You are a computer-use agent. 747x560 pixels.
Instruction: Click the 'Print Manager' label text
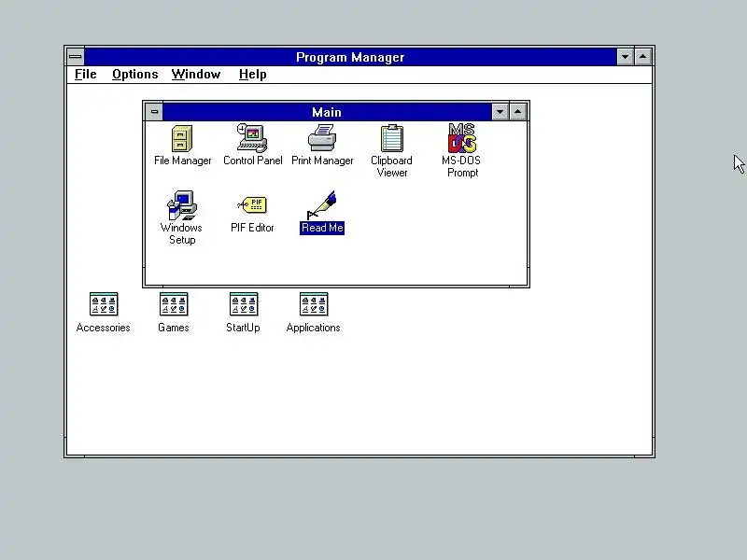[322, 161]
